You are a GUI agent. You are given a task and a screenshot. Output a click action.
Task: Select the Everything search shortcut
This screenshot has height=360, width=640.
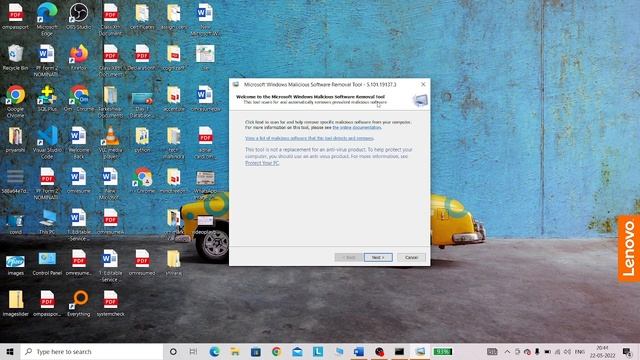click(x=79, y=303)
